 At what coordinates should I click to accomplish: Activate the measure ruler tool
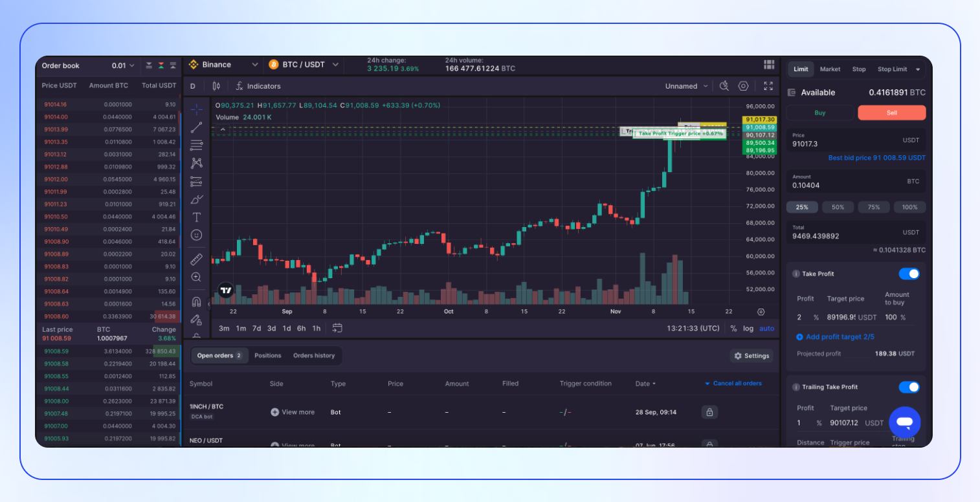click(196, 259)
